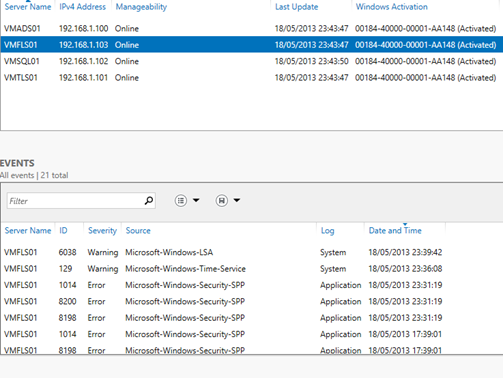Sort servers by Manageability column
Image resolution: width=503 pixels, height=378 pixels.
141,7
